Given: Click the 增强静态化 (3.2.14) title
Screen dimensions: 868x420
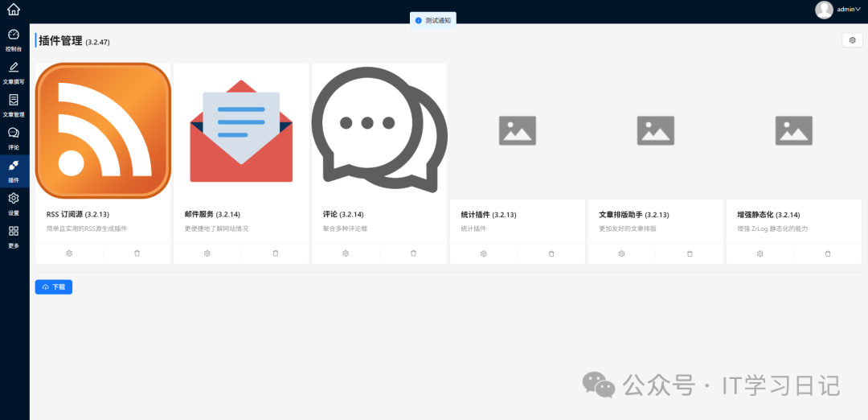Looking at the screenshot, I should coord(769,215).
